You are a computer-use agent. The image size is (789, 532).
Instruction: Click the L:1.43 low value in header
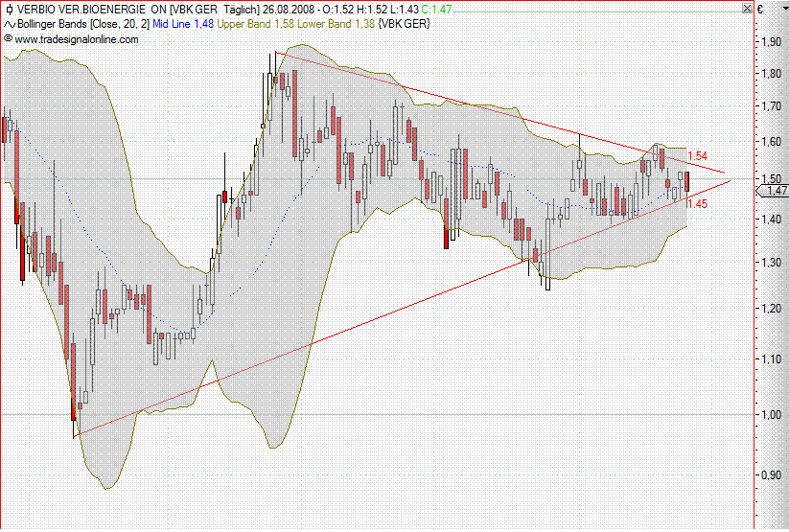tap(405, 9)
